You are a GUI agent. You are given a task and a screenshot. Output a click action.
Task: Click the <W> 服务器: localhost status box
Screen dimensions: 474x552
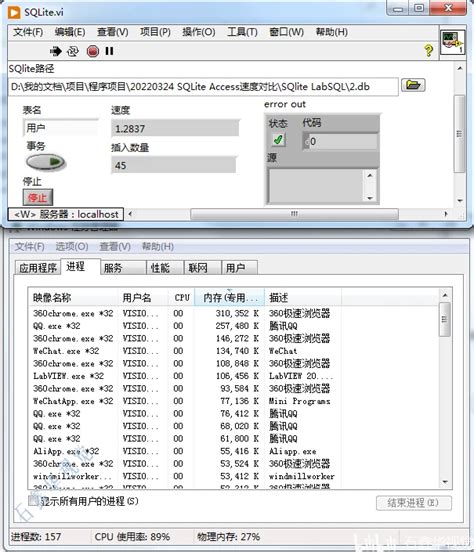click(x=66, y=214)
